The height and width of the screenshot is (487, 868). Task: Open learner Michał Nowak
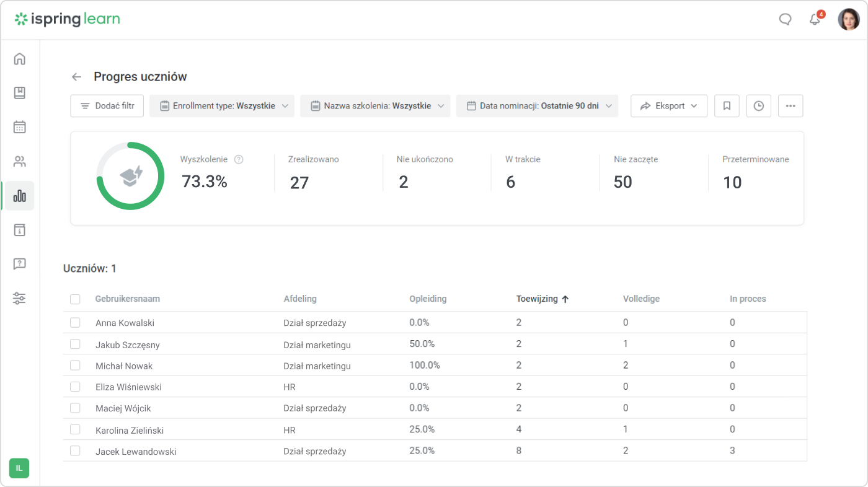click(124, 366)
